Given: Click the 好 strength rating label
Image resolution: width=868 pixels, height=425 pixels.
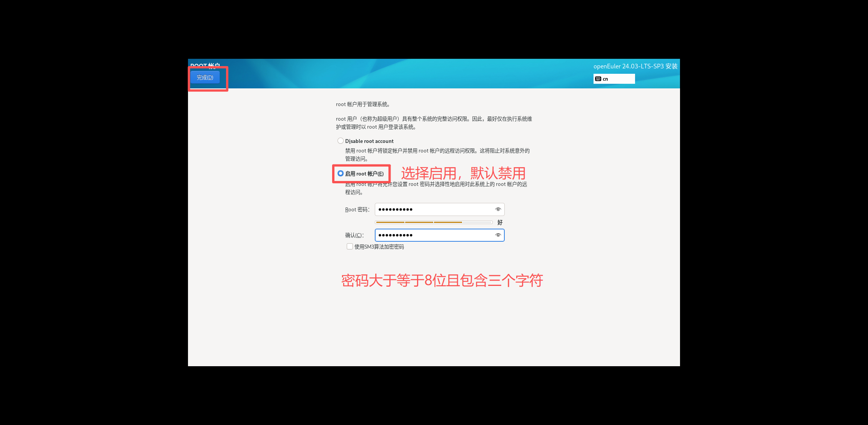Looking at the screenshot, I should [500, 222].
